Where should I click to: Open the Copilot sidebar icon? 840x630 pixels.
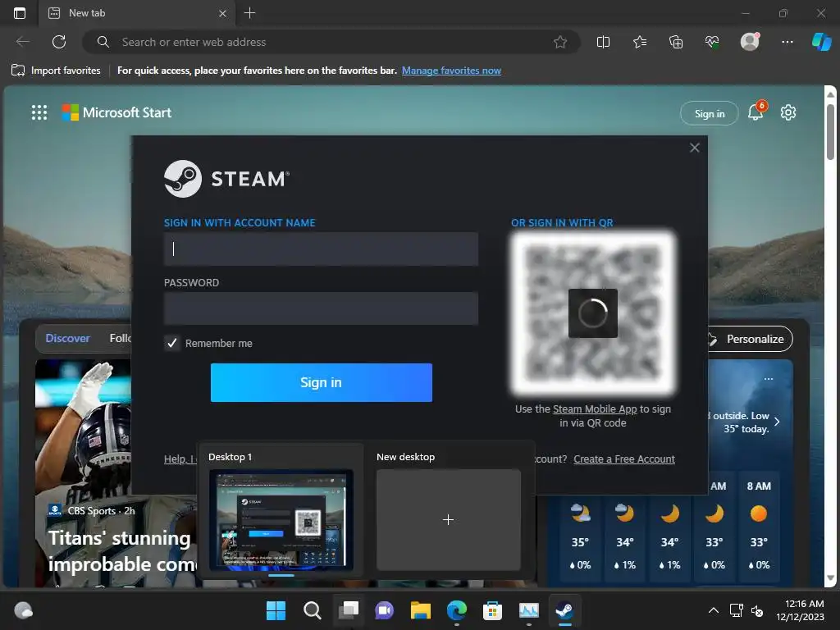click(822, 42)
